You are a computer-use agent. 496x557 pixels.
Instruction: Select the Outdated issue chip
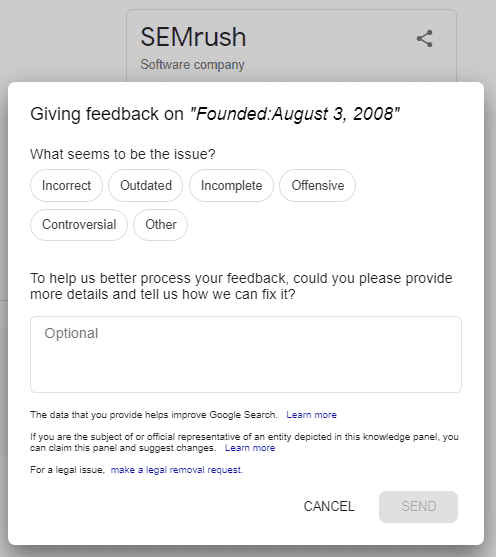[146, 185]
